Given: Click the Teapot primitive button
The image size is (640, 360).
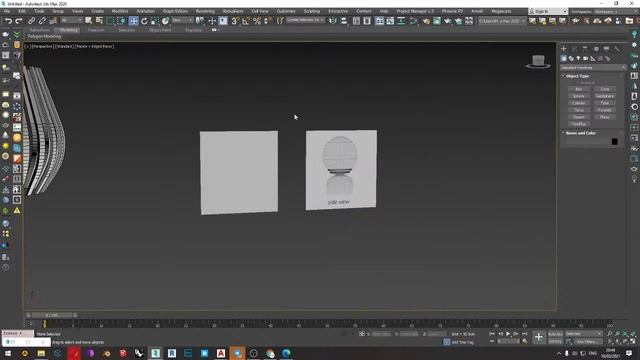Looking at the screenshot, I should (x=579, y=117).
